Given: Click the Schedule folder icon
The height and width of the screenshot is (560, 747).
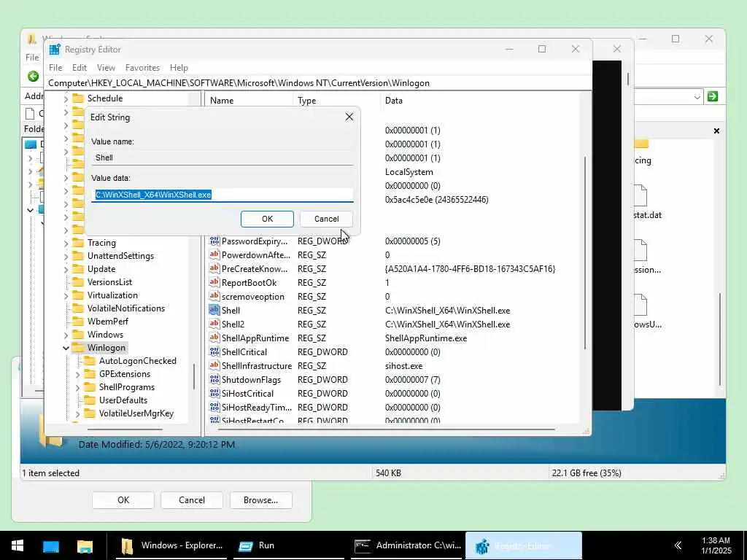Looking at the screenshot, I should click(x=77, y=98).
